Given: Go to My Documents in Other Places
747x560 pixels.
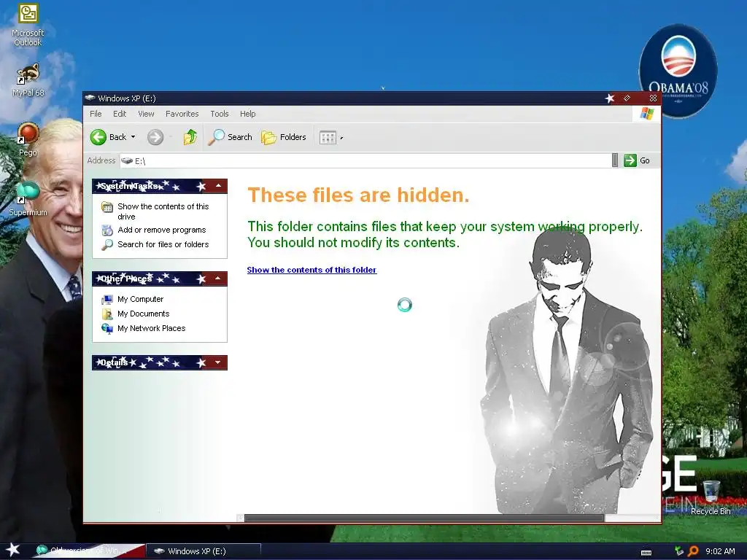Looking at the screenshot, I should (x=135, y=314).
